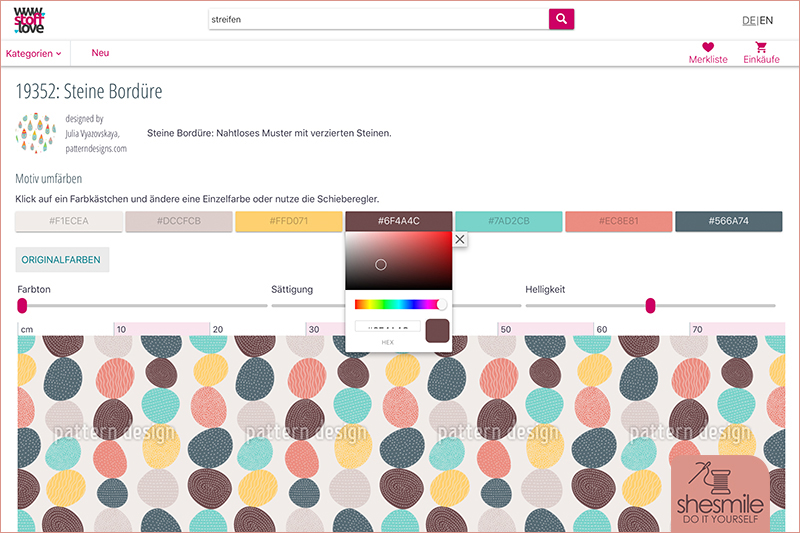Click the '19352: Steine Bordüre' title

click(89, 91)
